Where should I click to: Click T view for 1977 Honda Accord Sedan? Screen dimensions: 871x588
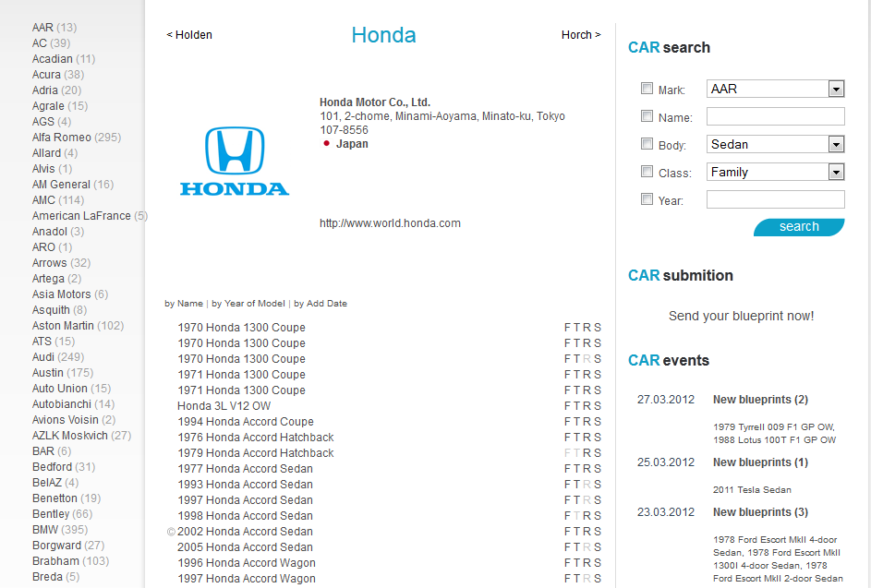pyautogui.click(x=576, y=469)
